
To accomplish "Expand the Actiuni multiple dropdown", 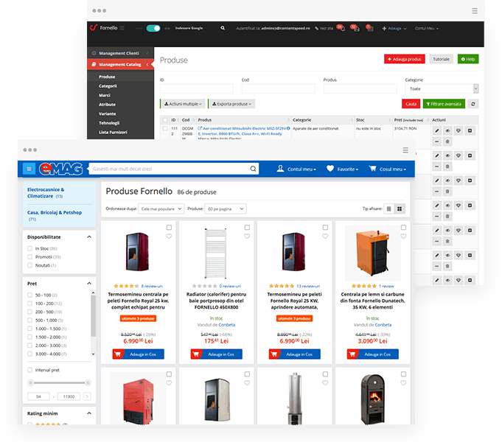I will 182,104.
